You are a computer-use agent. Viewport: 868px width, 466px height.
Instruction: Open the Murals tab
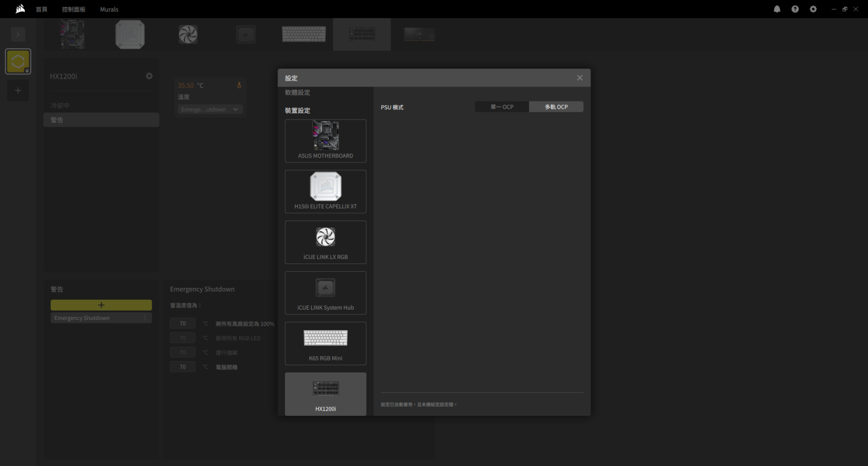109,9
